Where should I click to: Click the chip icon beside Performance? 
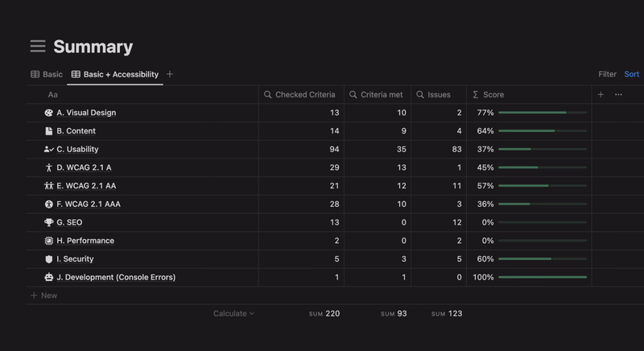(x=48, y=241)
